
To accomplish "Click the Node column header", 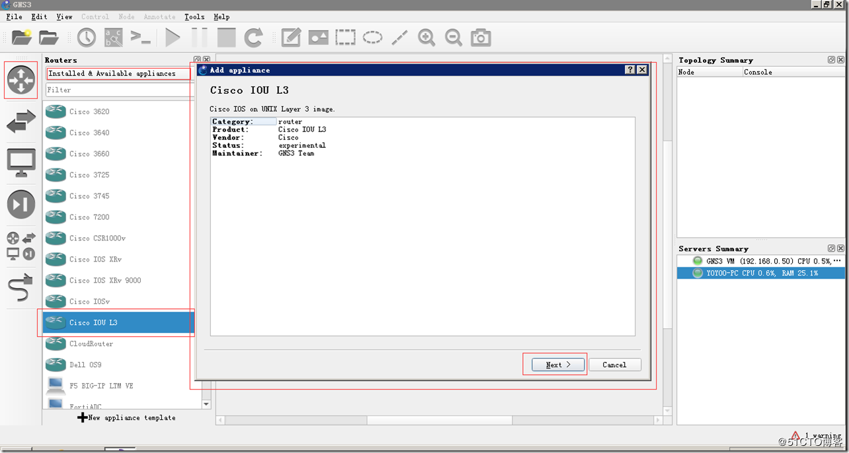I will coord(709,72).
